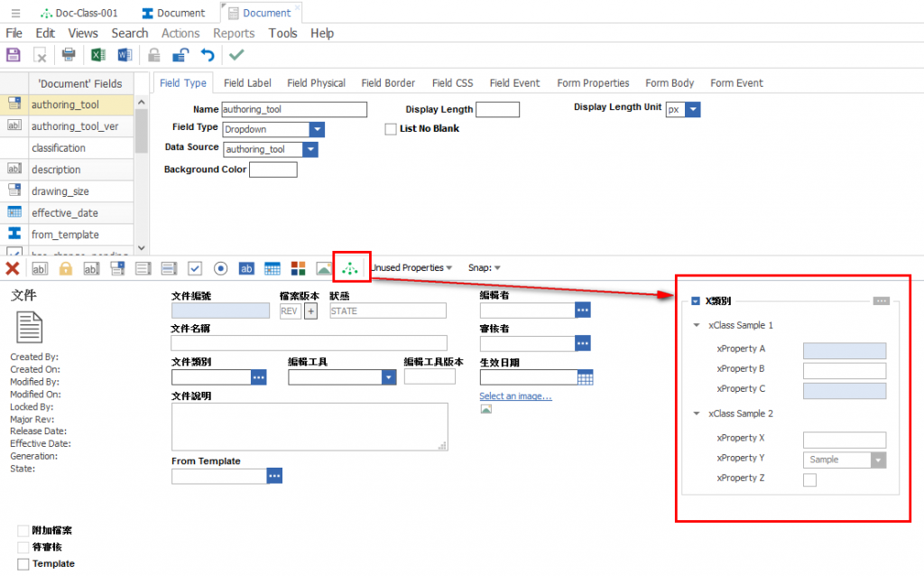
Task: Open the File menu
Action: (x=14, y=33)
